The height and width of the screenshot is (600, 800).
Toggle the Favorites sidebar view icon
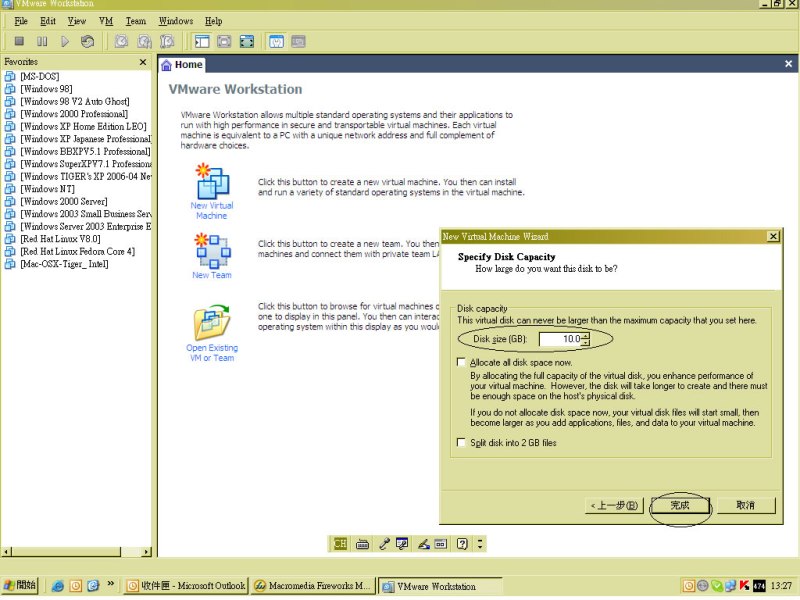pos(202,41)
